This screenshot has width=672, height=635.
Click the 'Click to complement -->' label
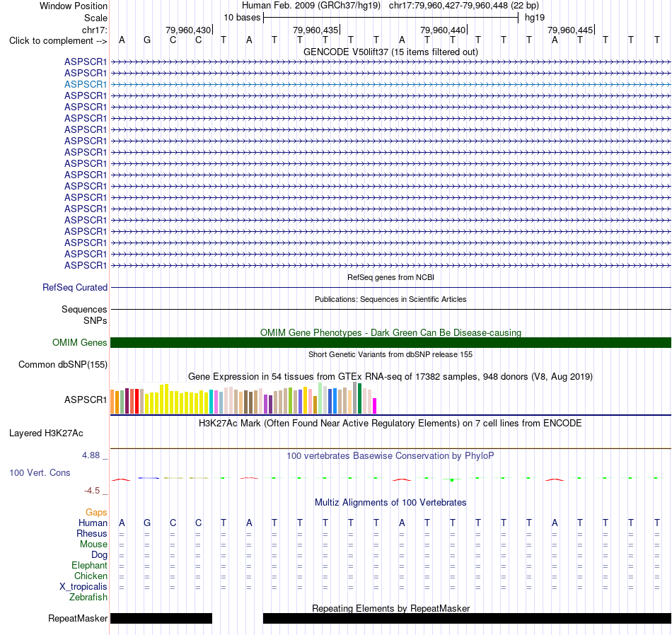click(x=58, y=41)
